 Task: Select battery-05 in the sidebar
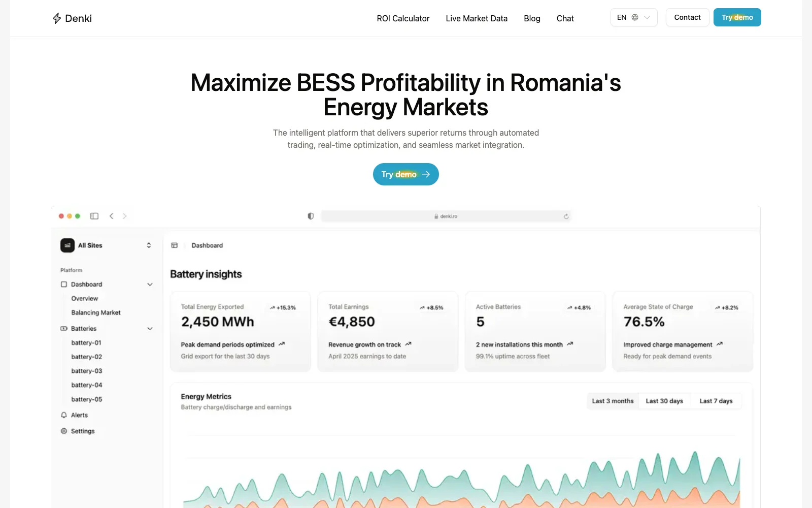(x=87, y=399)
